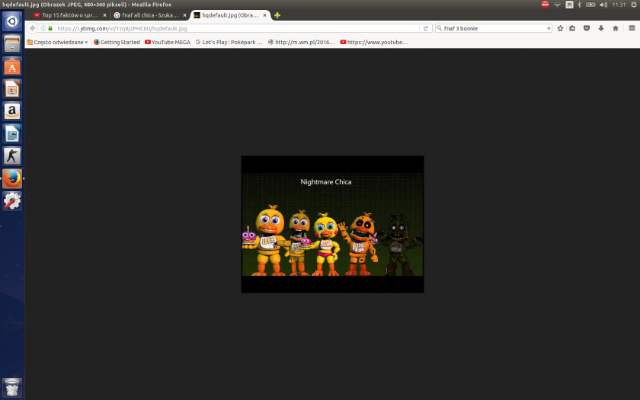Screen dimensions: 640x400
Task: Bookmark this page with the star icon
Action: point(560,28)
